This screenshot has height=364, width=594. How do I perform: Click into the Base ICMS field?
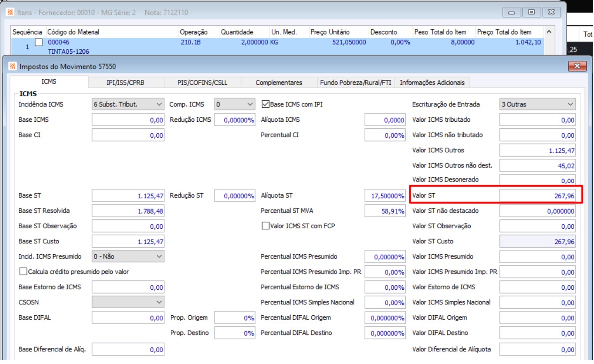pyautogui.click(x=128, y=120)
